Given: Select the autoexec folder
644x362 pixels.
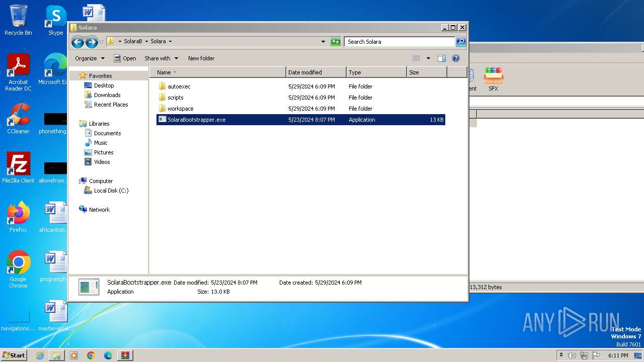Looking at the screenshot, I should point(301,86).
